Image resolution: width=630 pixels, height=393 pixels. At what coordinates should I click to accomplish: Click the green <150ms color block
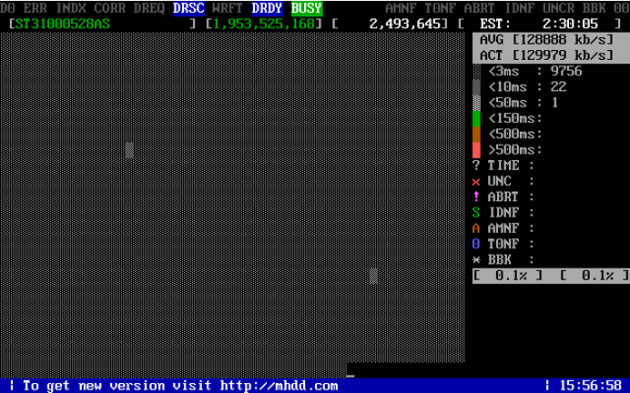coord(476,119)
